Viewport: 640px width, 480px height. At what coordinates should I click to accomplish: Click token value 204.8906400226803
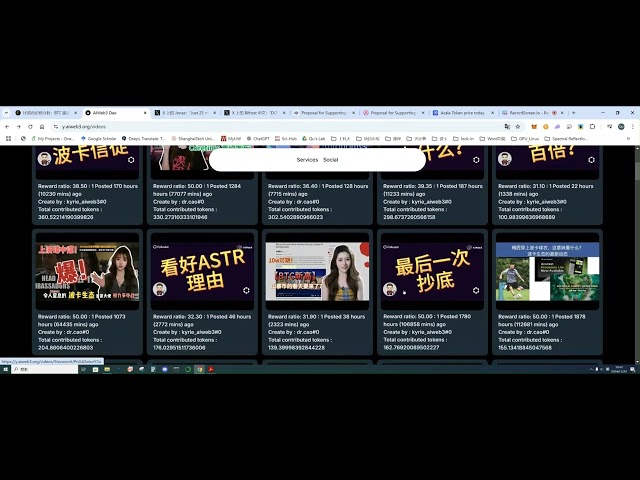click(65, 348)
